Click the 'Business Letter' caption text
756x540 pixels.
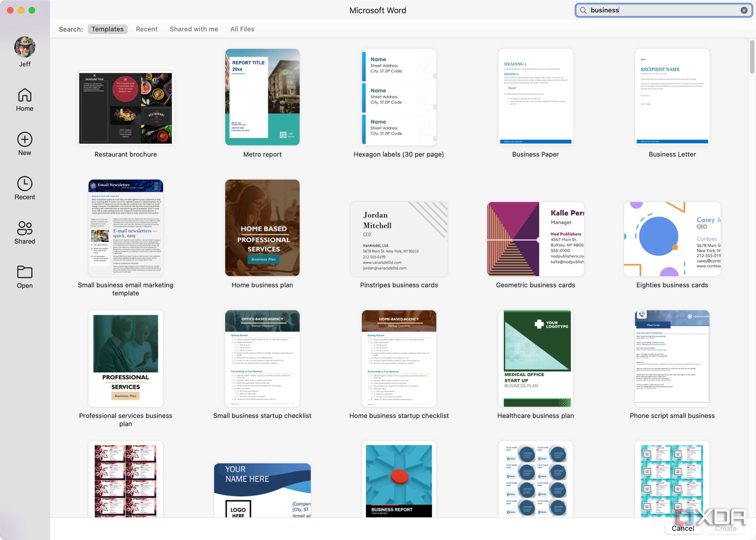click(x=672, y=154)
